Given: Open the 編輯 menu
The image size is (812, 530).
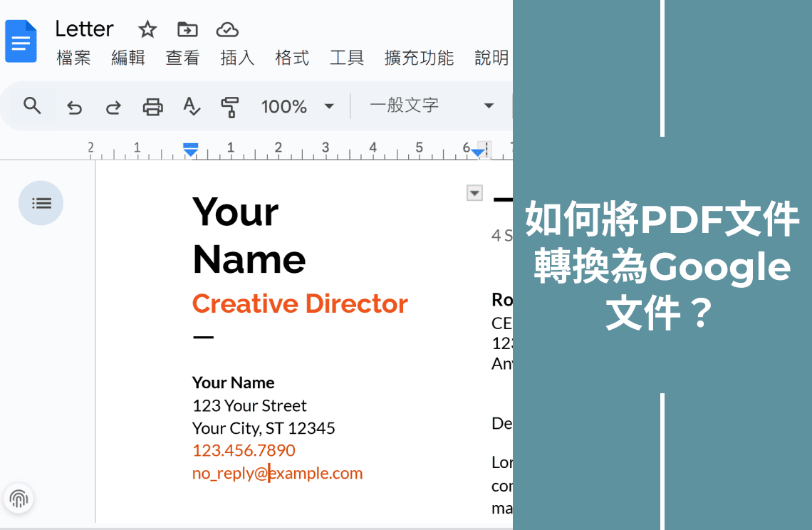Looking at the screenshot, I should coord(128,58).
